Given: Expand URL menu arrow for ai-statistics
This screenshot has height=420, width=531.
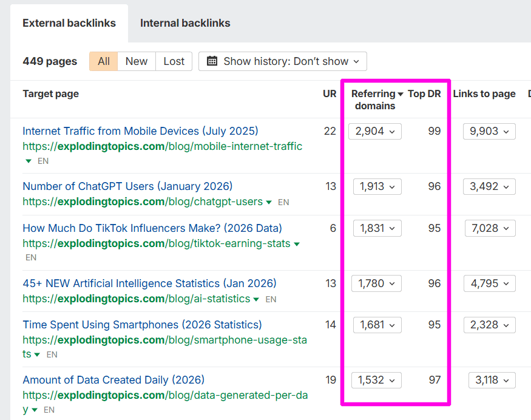Looking at the screenshot, I should 256,299.
